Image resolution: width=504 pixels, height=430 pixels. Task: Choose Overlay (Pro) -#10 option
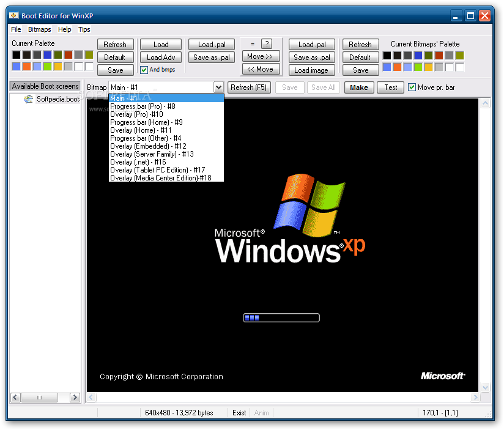coord(166,114)
